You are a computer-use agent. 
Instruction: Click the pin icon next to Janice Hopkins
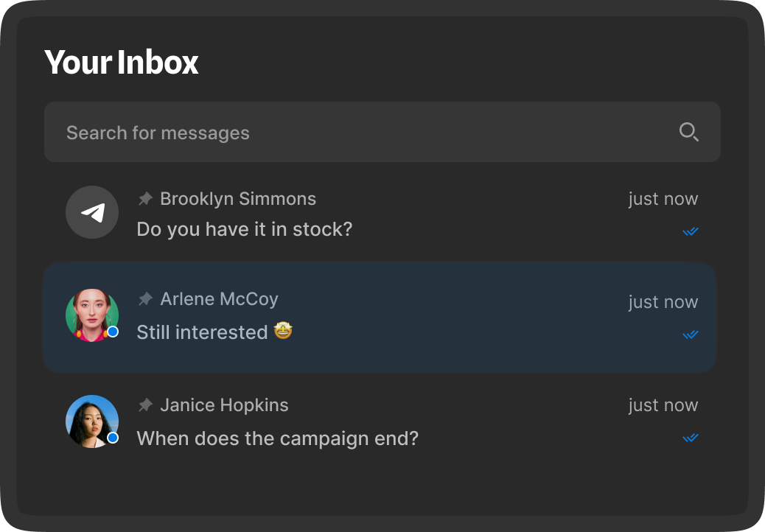tap(144, 405)
